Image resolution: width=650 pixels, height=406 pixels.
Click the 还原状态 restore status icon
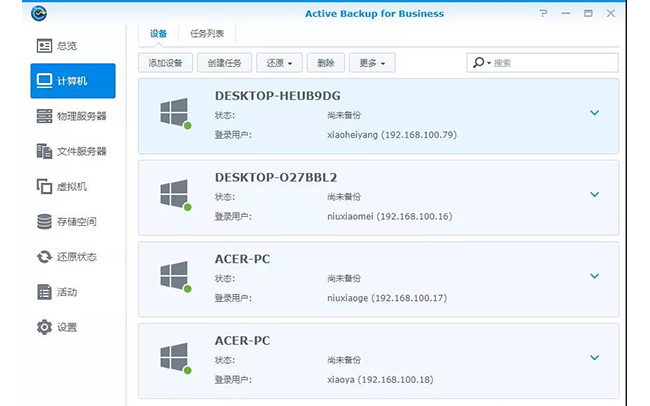tap(44, 257)
